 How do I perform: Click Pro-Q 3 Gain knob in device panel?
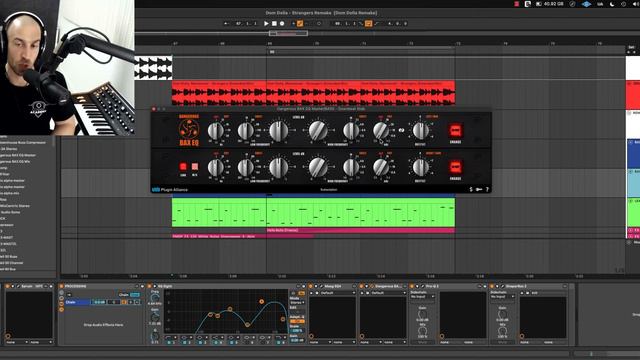[x=422, y=314]
